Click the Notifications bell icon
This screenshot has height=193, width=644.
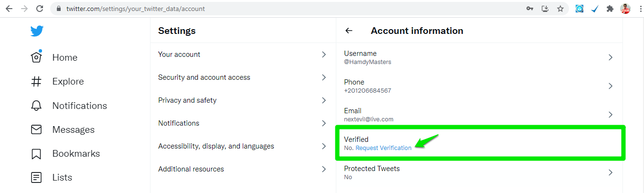click(x=36, y=106)
